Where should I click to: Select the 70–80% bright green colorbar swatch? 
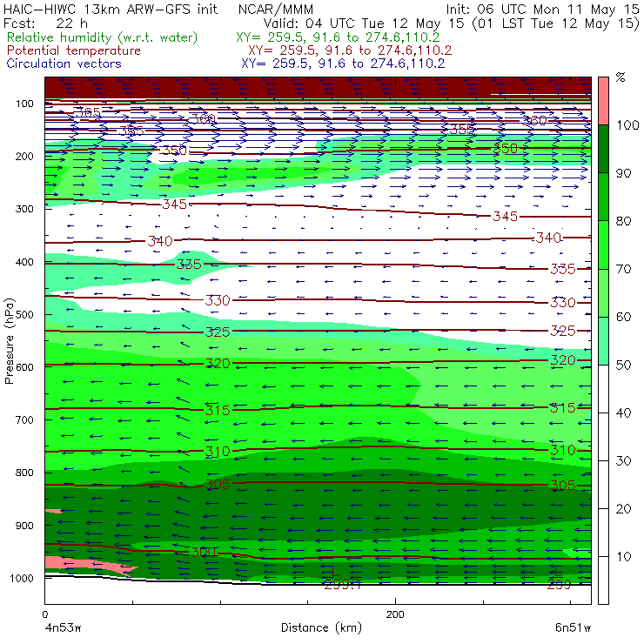[x=603, y=245]
